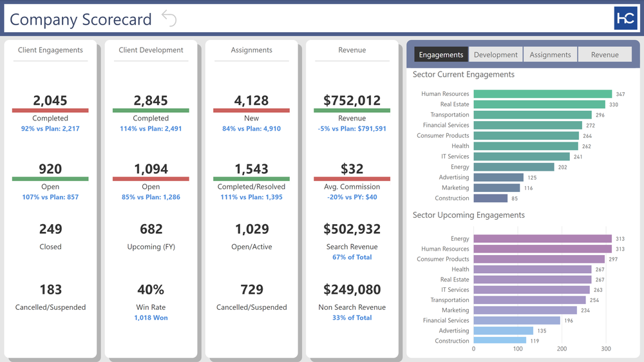This screenshot has width=644, height=362.
Task: Click the Advertising upcoming engagements bar
Action: (x=503, y=331)
